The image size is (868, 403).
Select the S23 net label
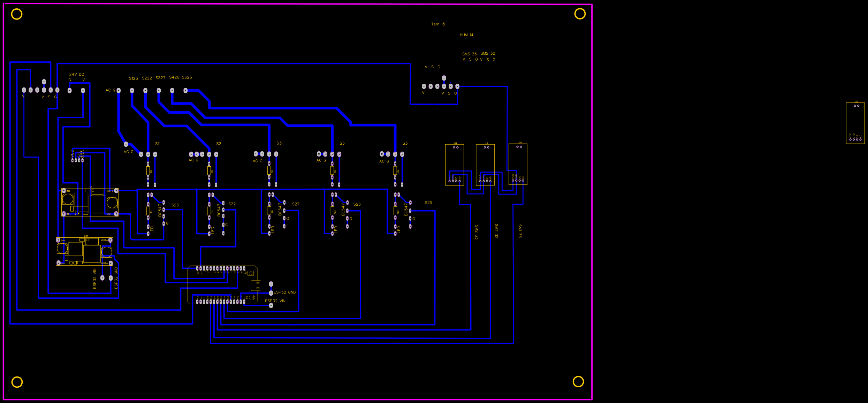point(175,205)
